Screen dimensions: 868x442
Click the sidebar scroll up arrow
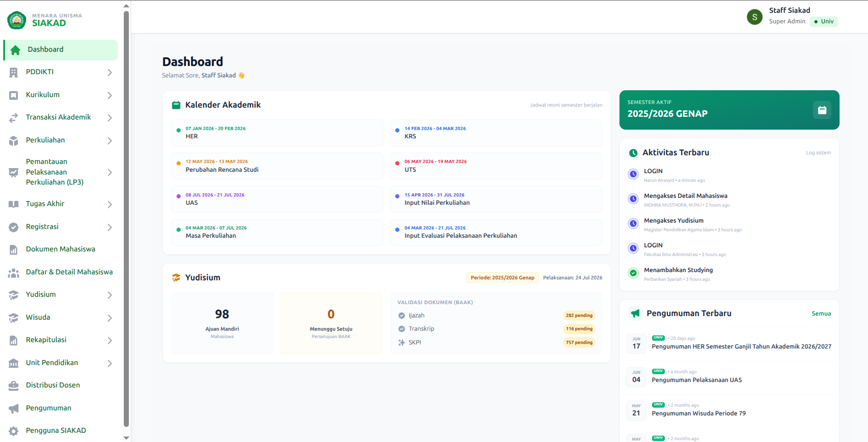[x=126, y=6]
